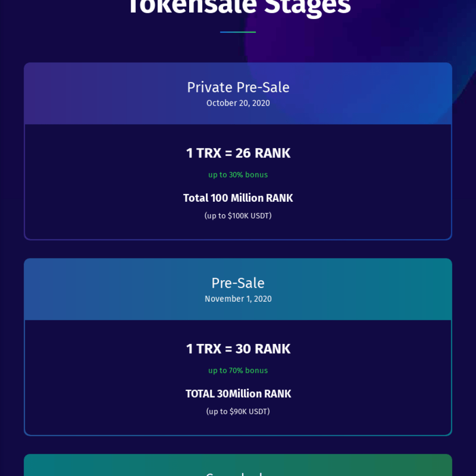Click the Pre-Sale card header banner
The image size is (476, 476).
(238, 289)
